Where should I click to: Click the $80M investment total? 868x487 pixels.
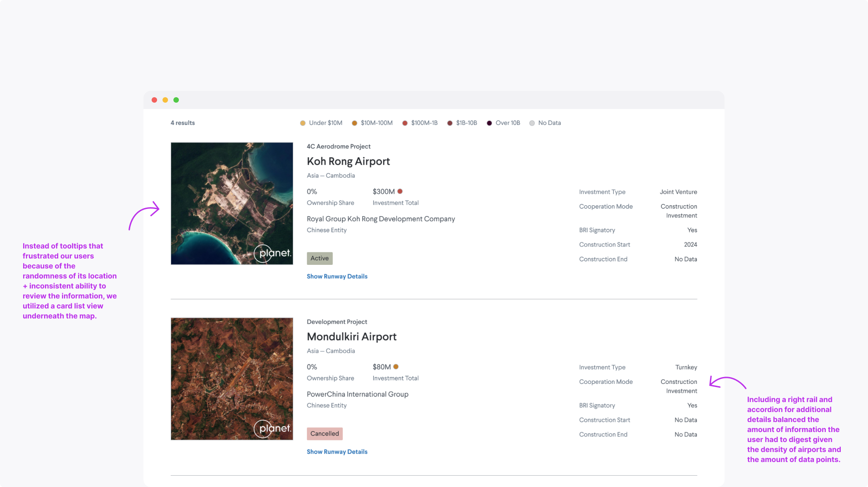(x=382, y=367)
